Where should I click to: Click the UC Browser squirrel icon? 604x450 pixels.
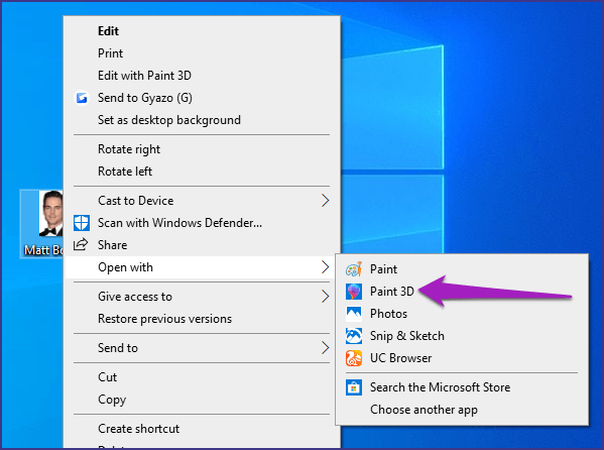tap(354, 358)
